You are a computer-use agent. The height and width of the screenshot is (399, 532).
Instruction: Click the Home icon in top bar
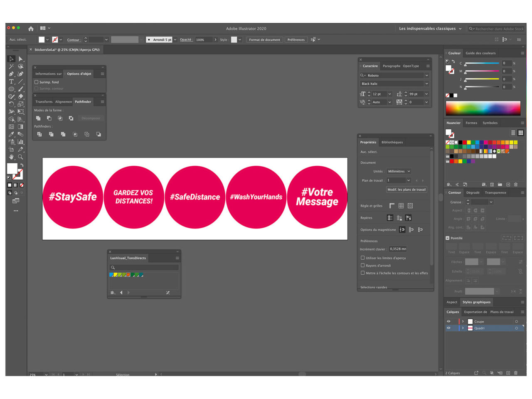pos(31,29)
